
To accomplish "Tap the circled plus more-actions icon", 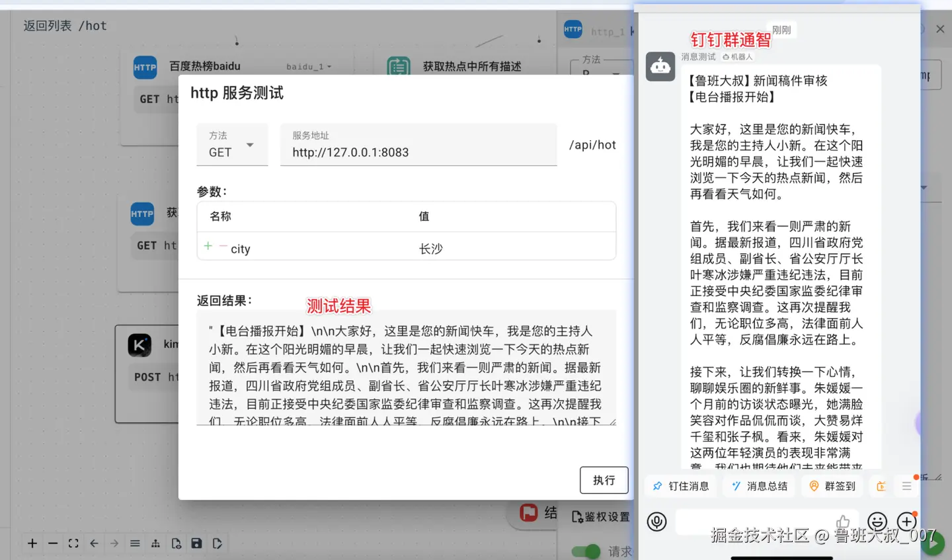I will (x=906, y=522).
